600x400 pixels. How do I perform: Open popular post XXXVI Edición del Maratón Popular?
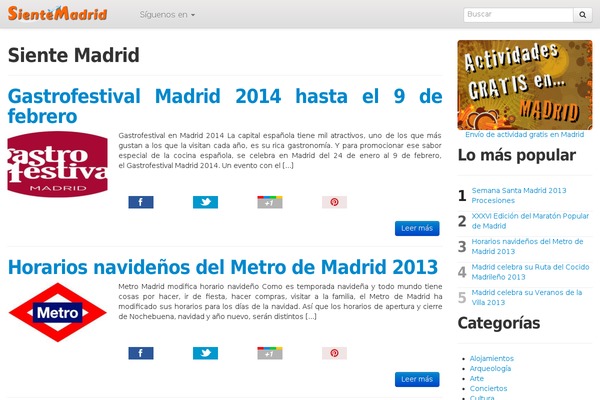(530, 221)
